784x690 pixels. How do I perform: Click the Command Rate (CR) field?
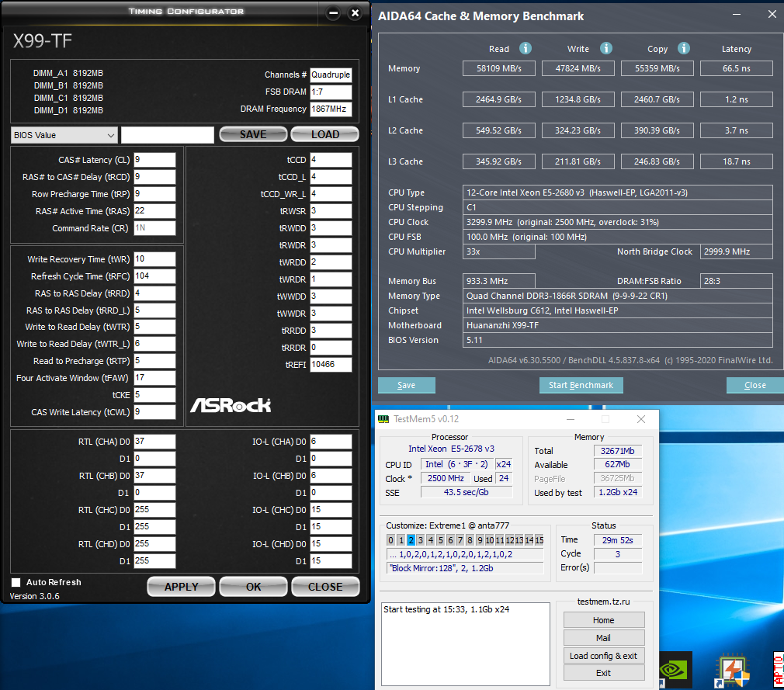point(154,228)
